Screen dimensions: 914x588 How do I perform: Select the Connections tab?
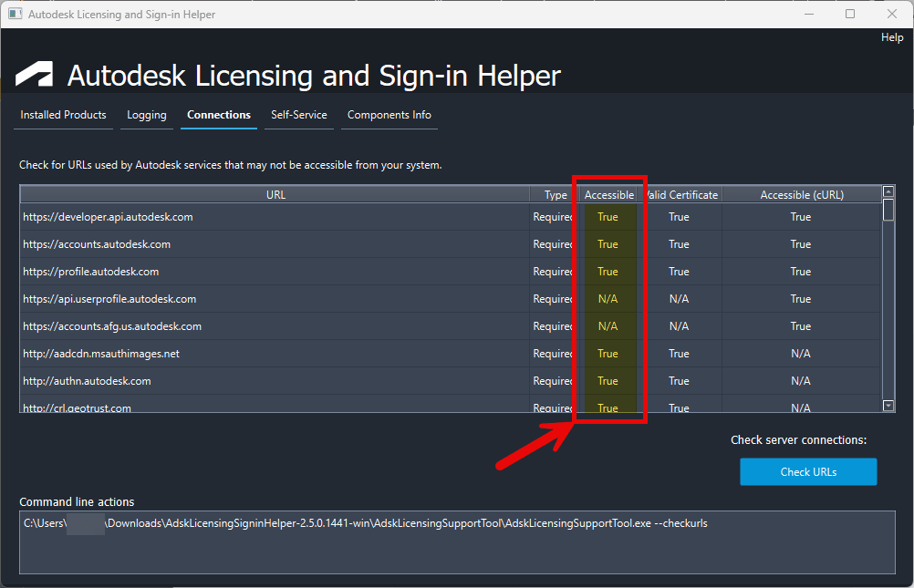click(x=219, y=115)
